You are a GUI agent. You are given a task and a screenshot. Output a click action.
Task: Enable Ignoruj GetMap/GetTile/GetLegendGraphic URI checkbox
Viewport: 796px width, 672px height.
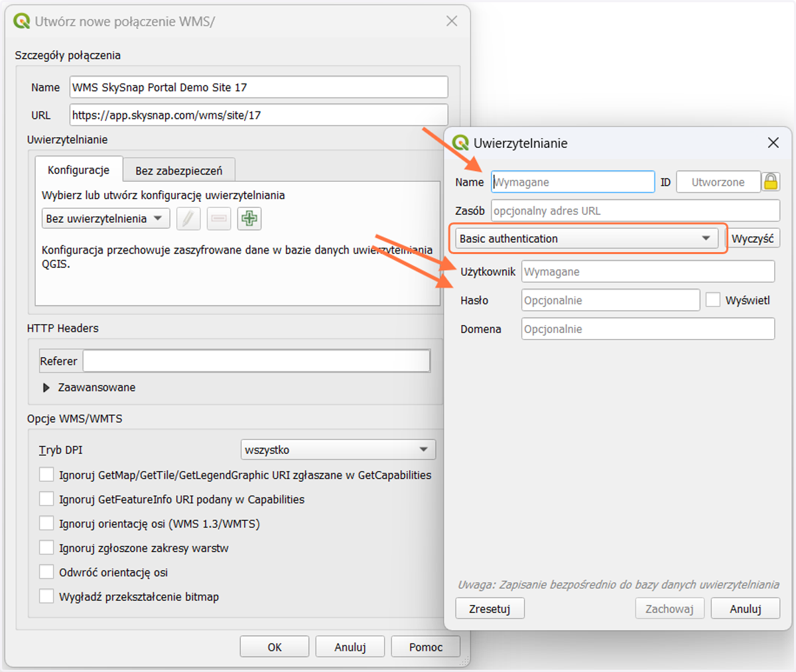click(x=46, y=475)
